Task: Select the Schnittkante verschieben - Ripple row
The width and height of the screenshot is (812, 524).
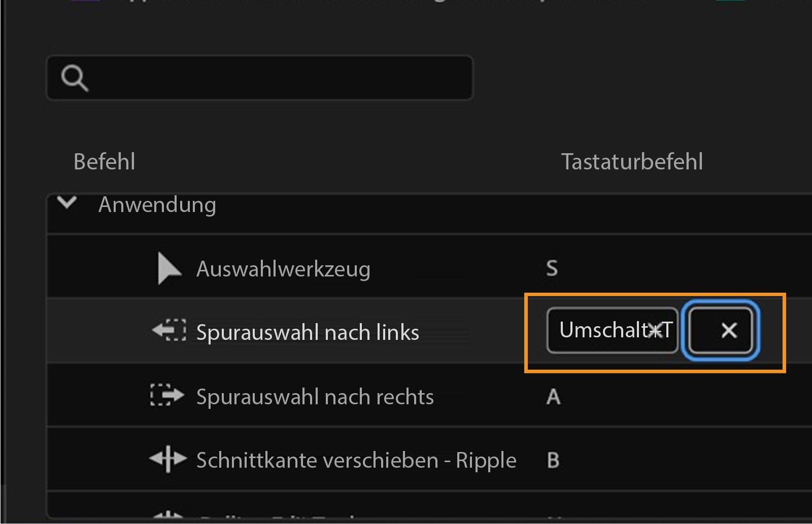Action: tap(355, 460)
